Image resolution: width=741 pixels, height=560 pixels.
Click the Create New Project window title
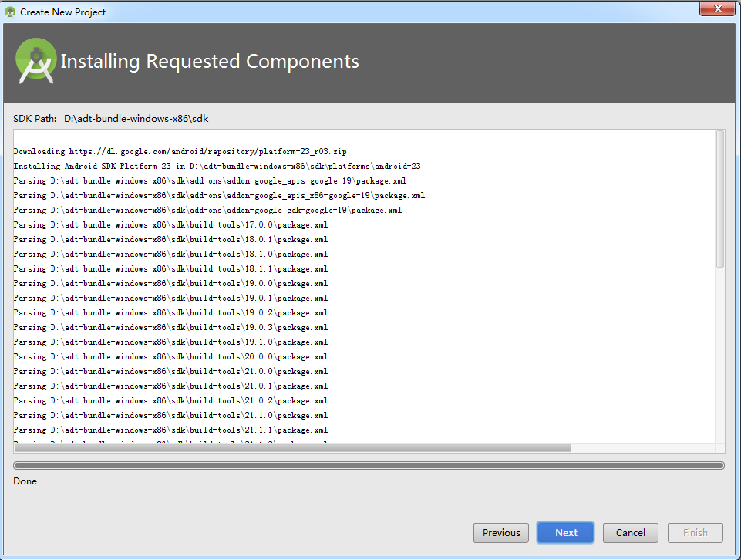point(63,12)
